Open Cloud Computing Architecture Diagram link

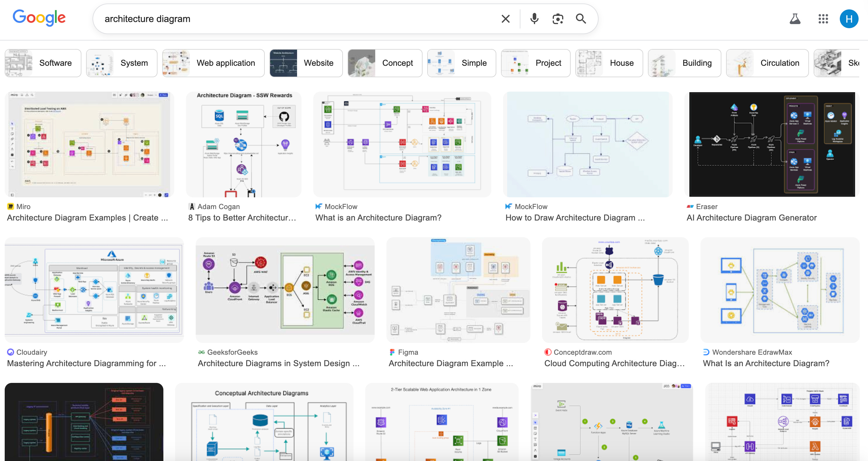(614, 364)
